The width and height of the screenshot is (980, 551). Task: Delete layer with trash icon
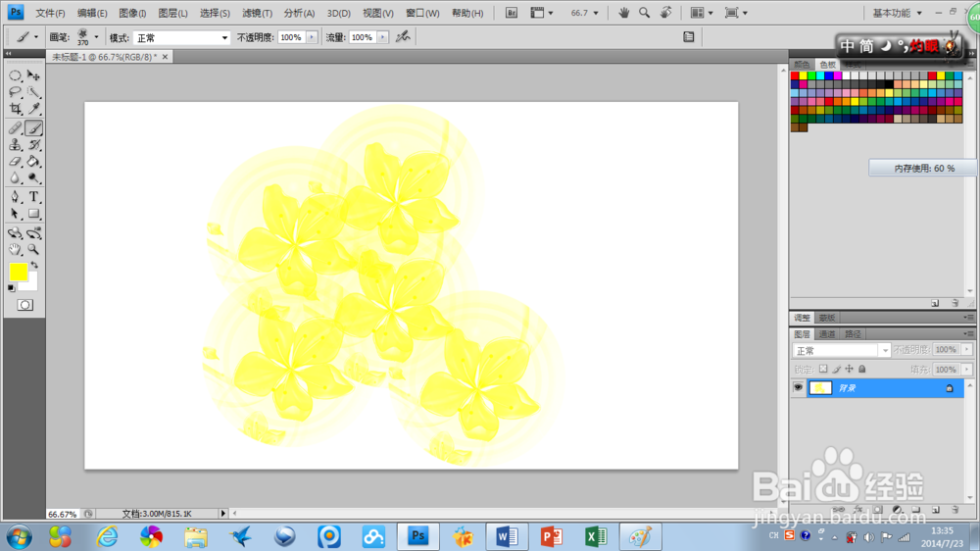pyautogui.click(x=955, y=510)
